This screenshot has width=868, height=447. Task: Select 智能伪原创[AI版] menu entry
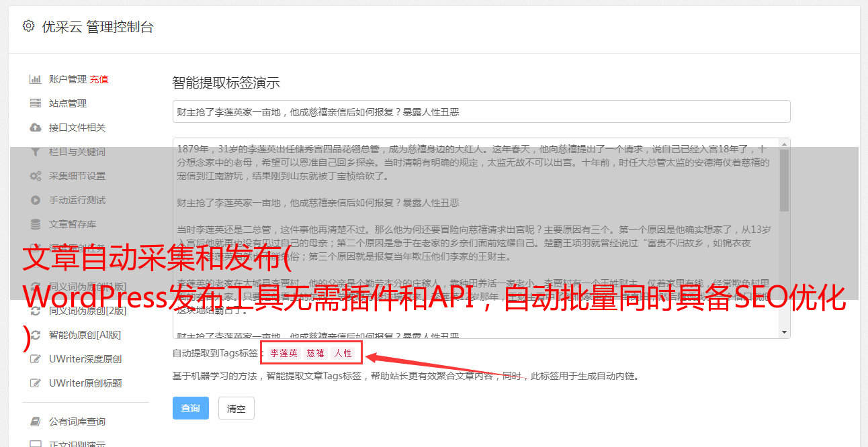point(85,335)
